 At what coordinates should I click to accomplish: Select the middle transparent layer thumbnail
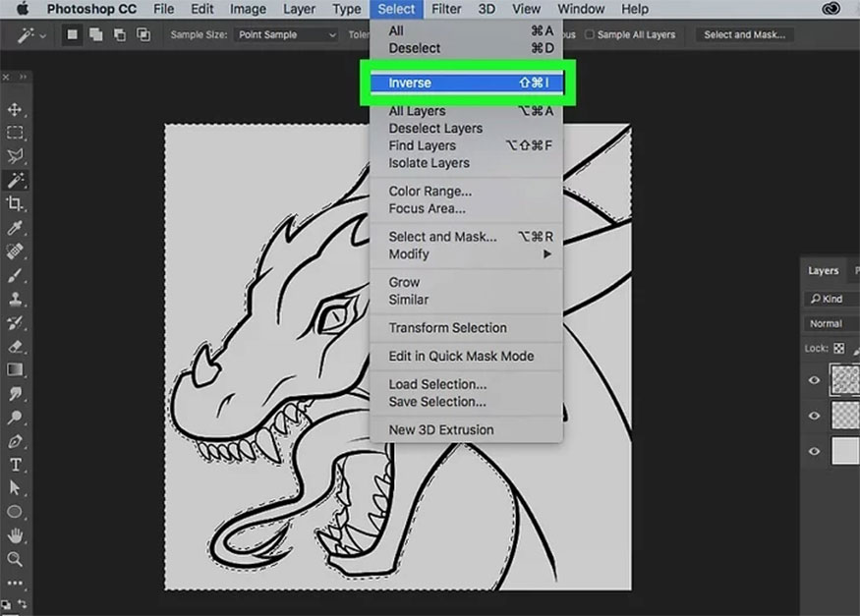[x=845, y=415]
